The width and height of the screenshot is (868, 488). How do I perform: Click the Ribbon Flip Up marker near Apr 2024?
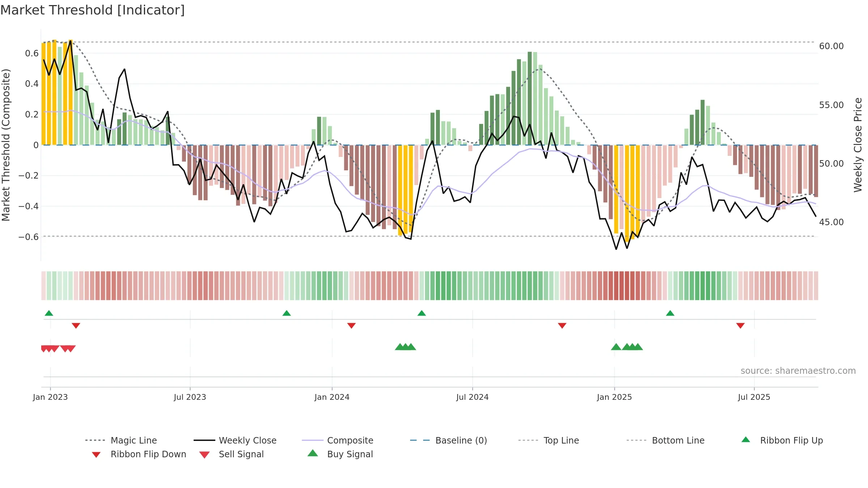(x=422, y=313)
